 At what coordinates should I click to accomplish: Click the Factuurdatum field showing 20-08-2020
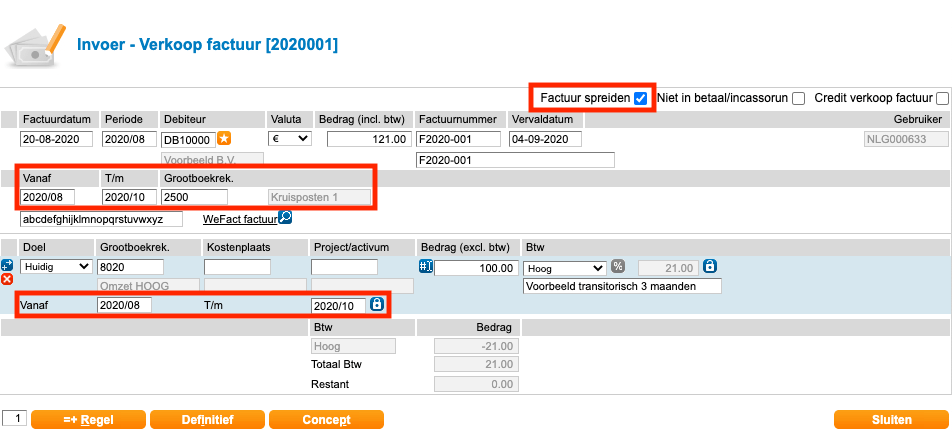pos(56,139)
